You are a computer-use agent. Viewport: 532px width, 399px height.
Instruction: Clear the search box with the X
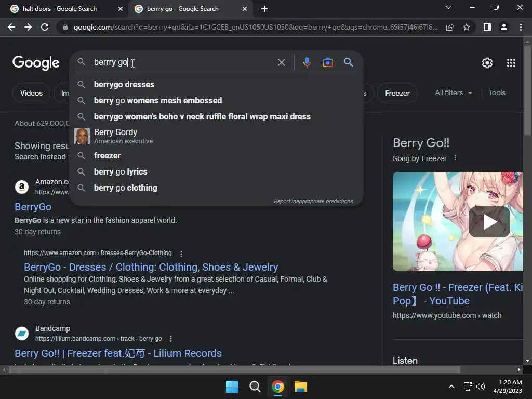tap(282, 62)
